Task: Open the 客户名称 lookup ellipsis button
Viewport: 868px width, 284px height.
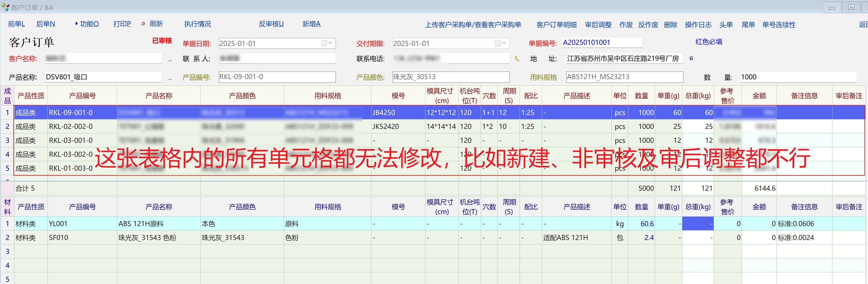Action: click(170, 60)
